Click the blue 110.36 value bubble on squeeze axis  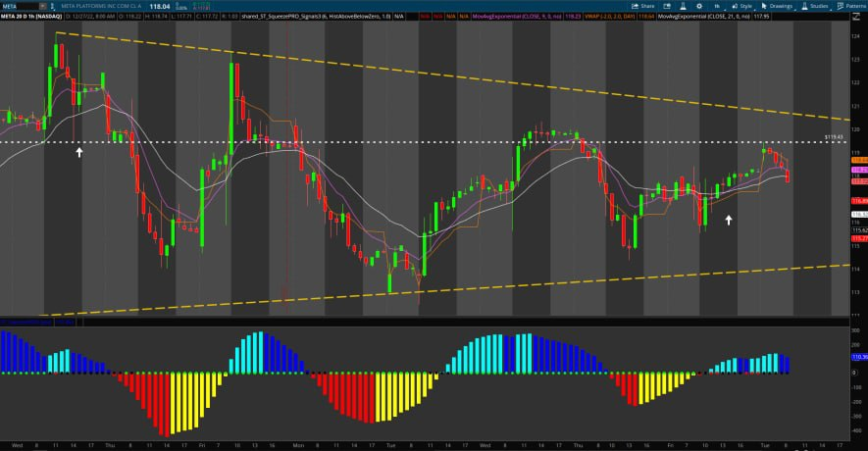(859, 357)
